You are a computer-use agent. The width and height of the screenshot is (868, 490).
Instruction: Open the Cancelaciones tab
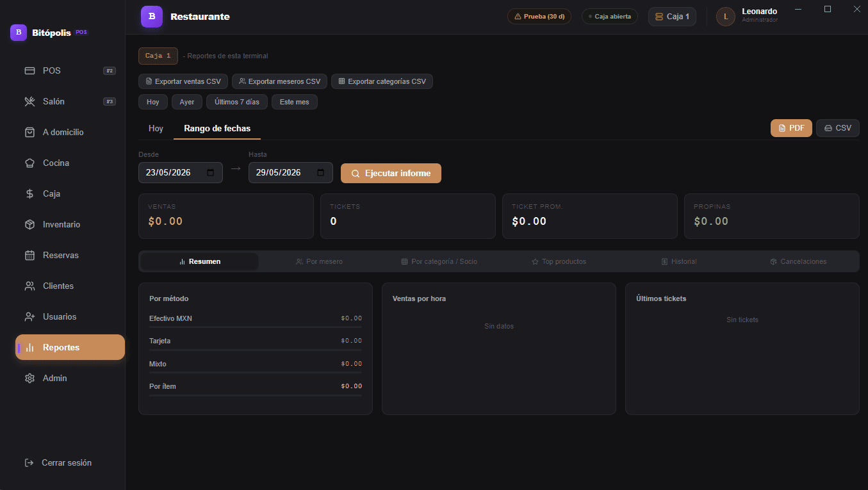click(x=798, y=261)
